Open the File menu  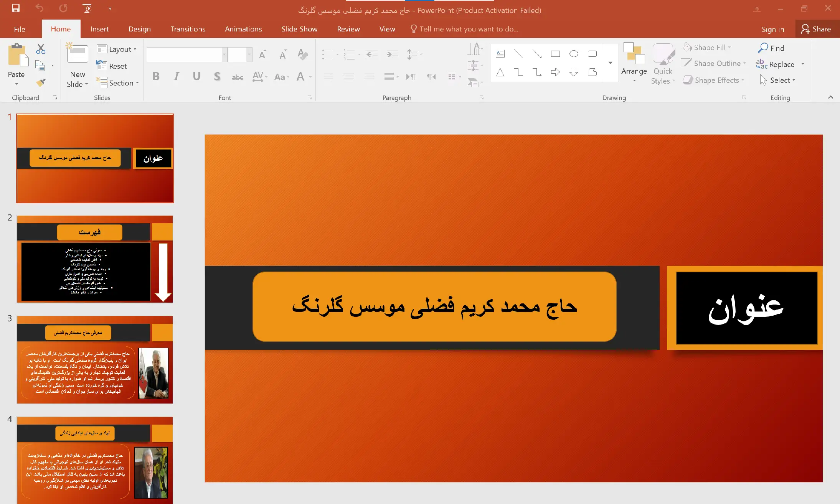[x=20, y=29]
